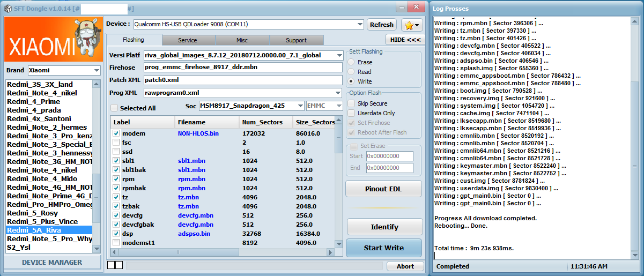Click the tzbak partition row label
Image resolution: width=644 pixels, height=276 pixels.
130,206
